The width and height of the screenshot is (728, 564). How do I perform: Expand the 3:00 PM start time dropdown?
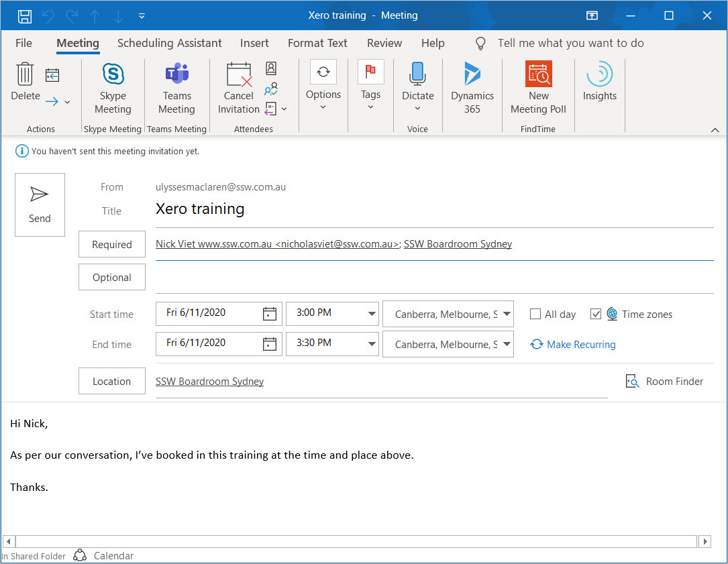(371, 314)
